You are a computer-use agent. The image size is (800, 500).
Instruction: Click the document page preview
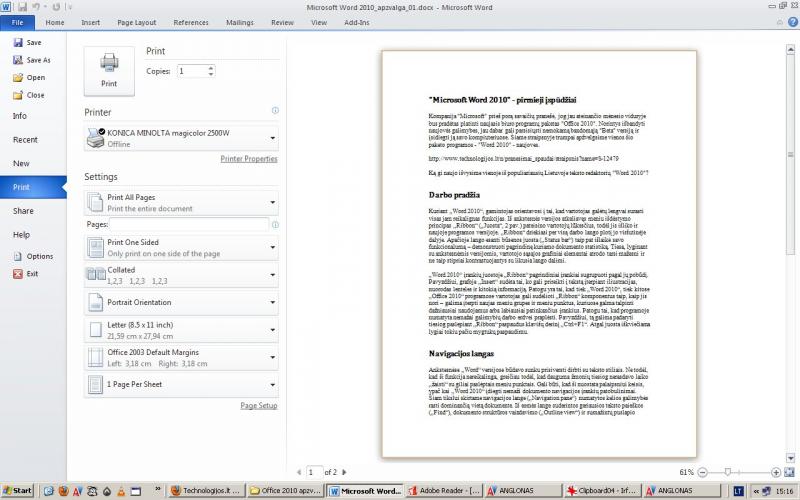coord(539,254)
